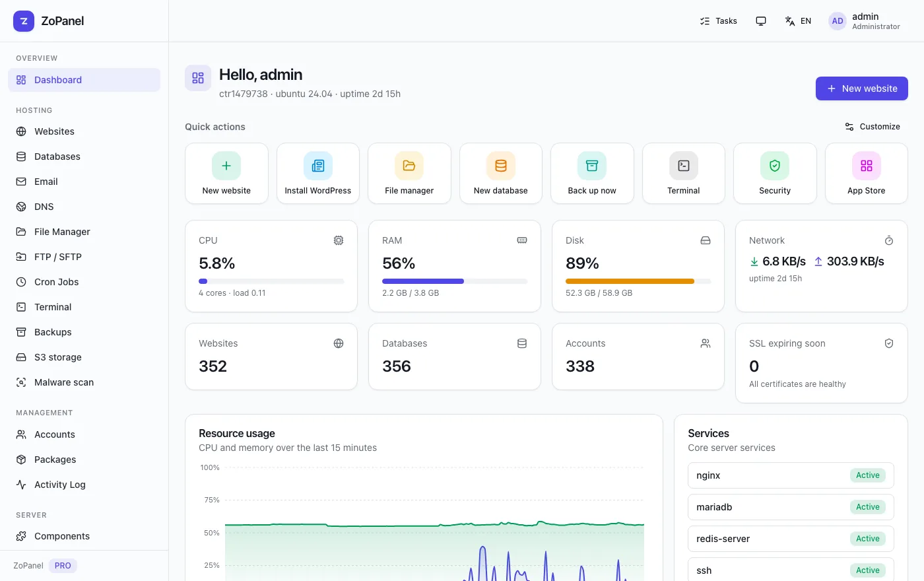Open Install WordPress quick action
This screenshot has height=581, width=924.
coord(318,174)
